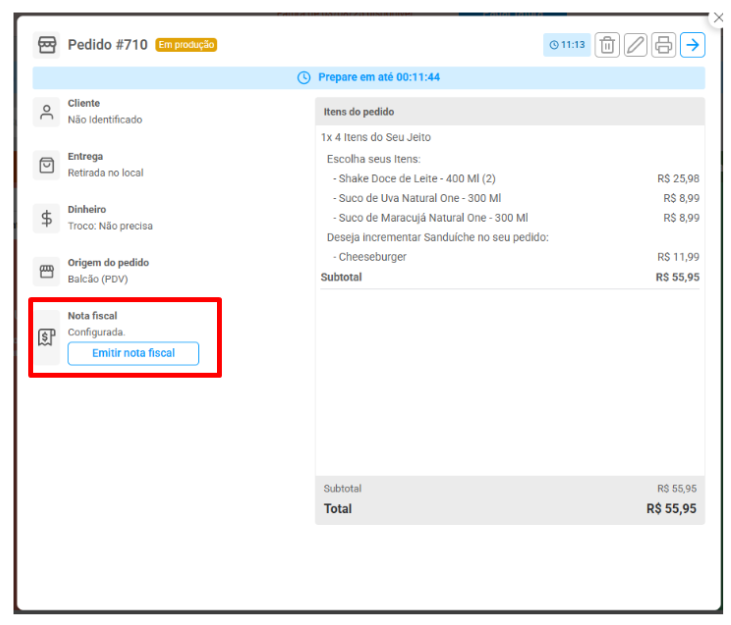Select the Cheeseburger item line
The image size is (731, 625).
pyautogui.click(x=372, y=257)
